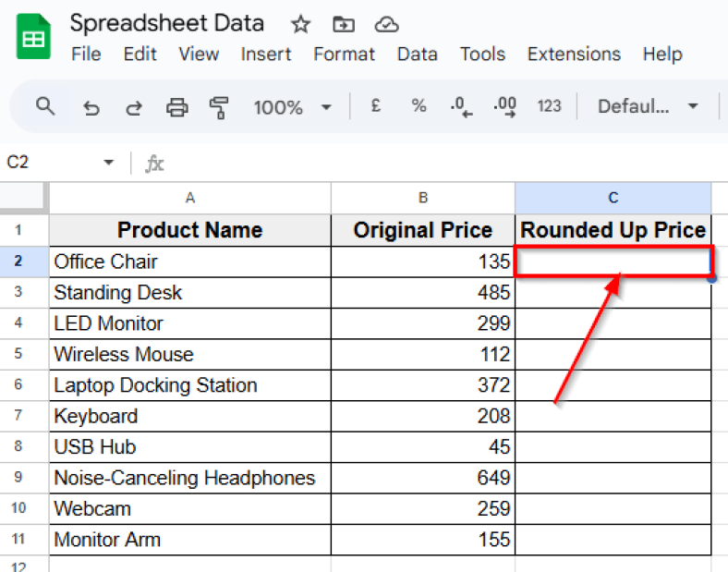
Task: Check the cloud save status icon
Action: 386,24
